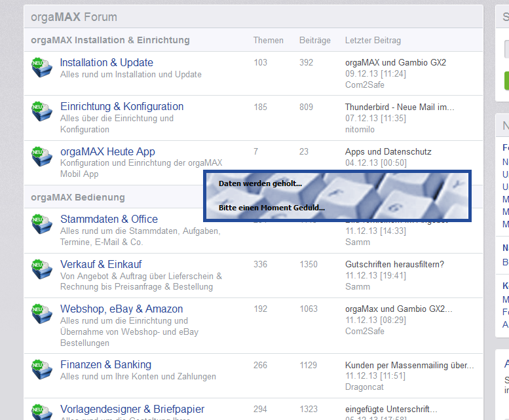
Task: Open latest post Gutschriften herausfiltern?
Action: tap(394, 264)
